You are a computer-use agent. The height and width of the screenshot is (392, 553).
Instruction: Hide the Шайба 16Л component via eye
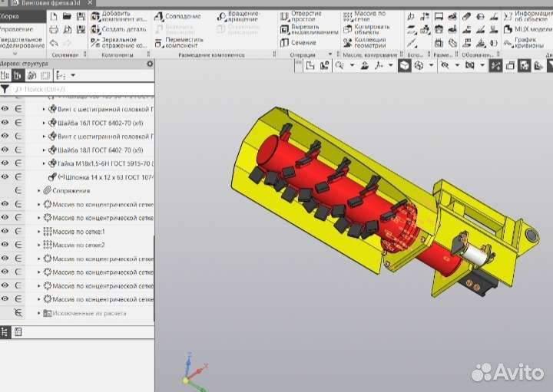tap(5, 123)
